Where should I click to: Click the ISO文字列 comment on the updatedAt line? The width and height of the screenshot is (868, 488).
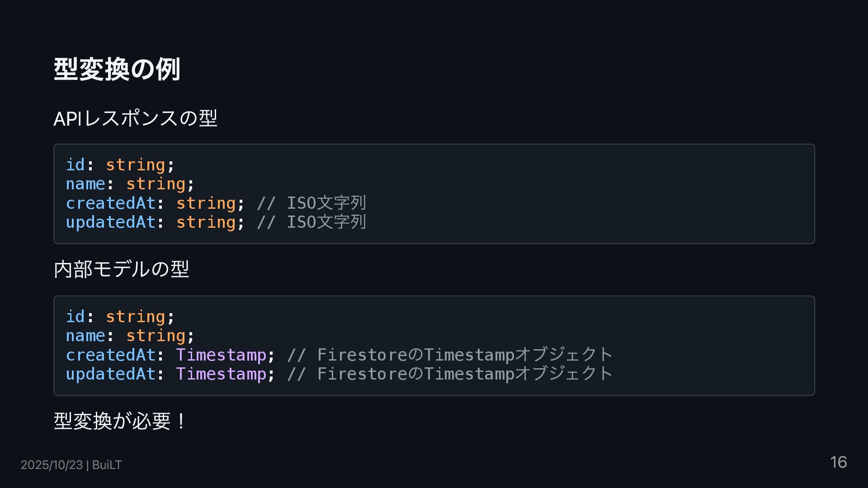[x=311, y=222]
